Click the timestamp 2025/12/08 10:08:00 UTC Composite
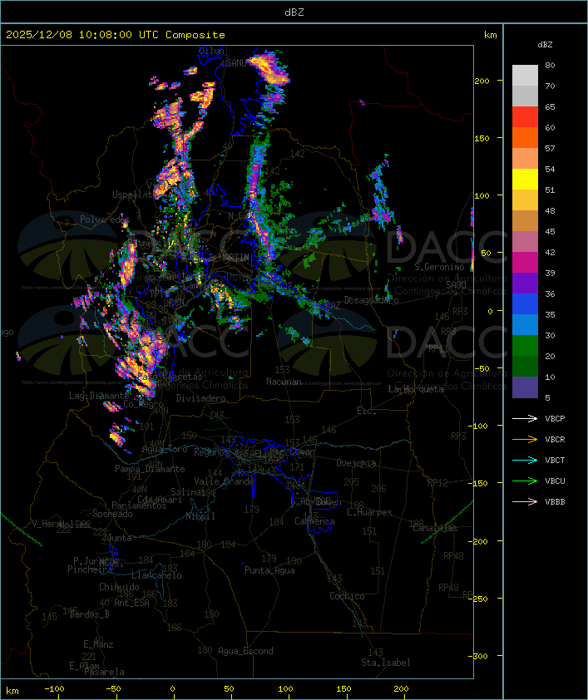588x700 pixels. 116,35
